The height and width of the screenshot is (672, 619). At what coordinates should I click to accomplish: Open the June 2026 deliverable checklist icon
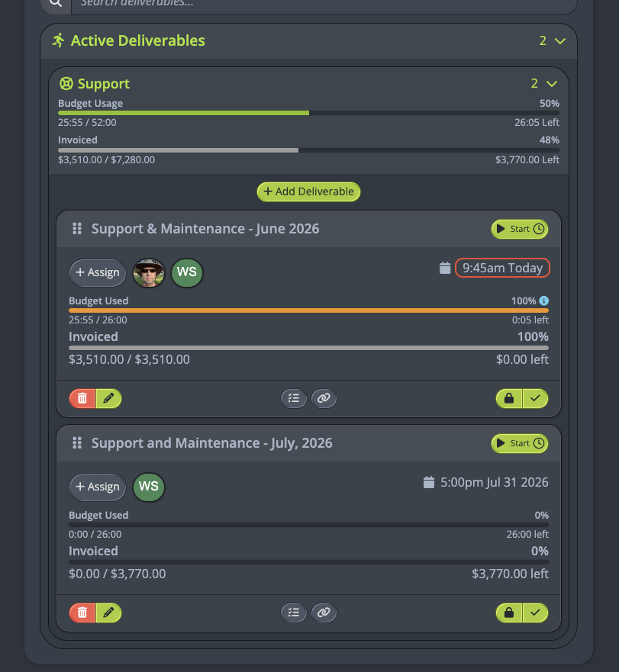pos(294,399)
